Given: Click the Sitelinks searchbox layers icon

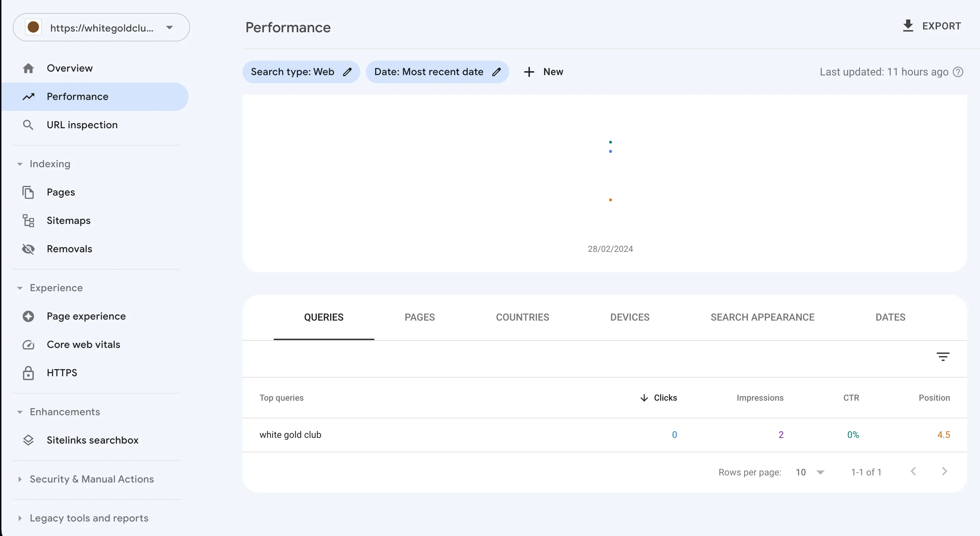Looking at the screenshot, I should [x=28, y=440].
